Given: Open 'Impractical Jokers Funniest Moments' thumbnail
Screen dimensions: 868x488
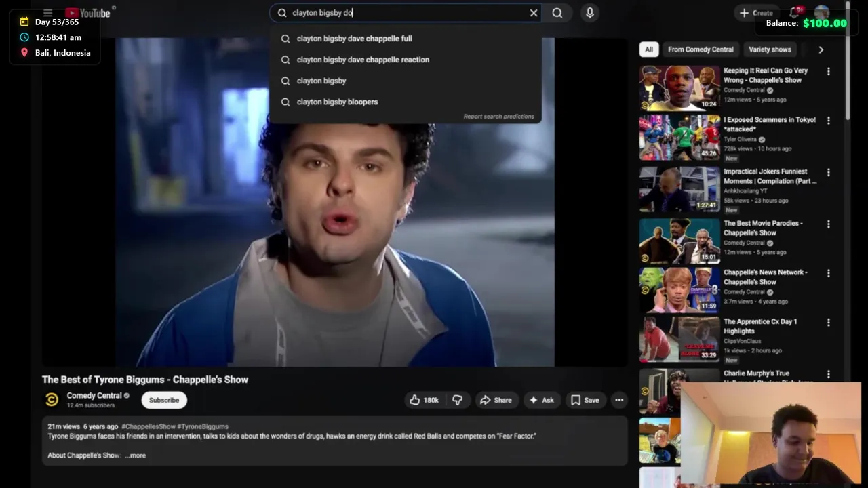Looking at the screenshot, I should pyautogui.click(x=679, y=189).
